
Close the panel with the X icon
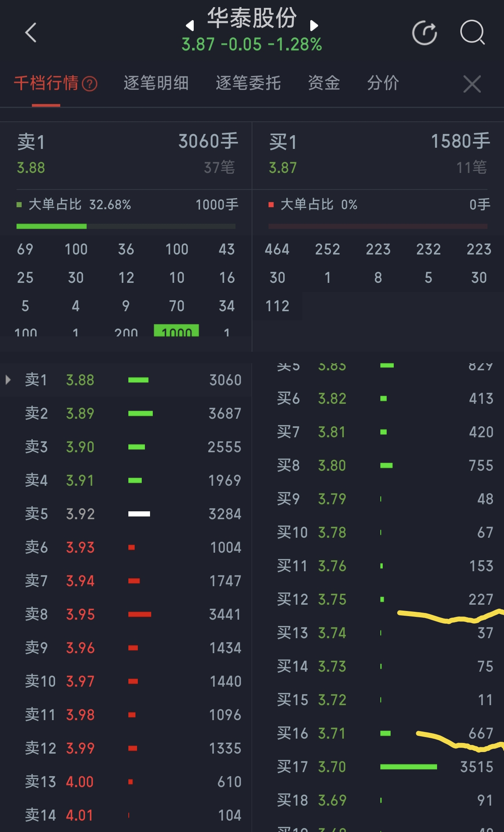pyautogui.click(x=472, y=84)
